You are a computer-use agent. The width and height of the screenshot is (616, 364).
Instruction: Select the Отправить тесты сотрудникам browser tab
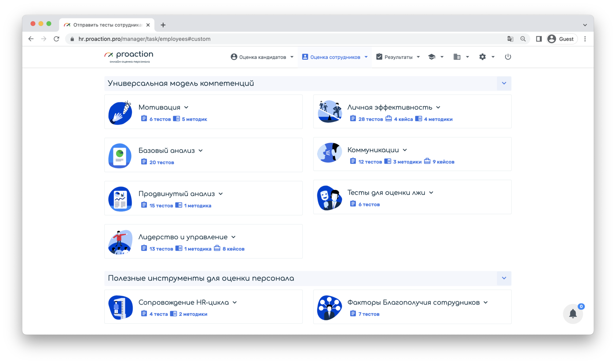click(107, 25)
